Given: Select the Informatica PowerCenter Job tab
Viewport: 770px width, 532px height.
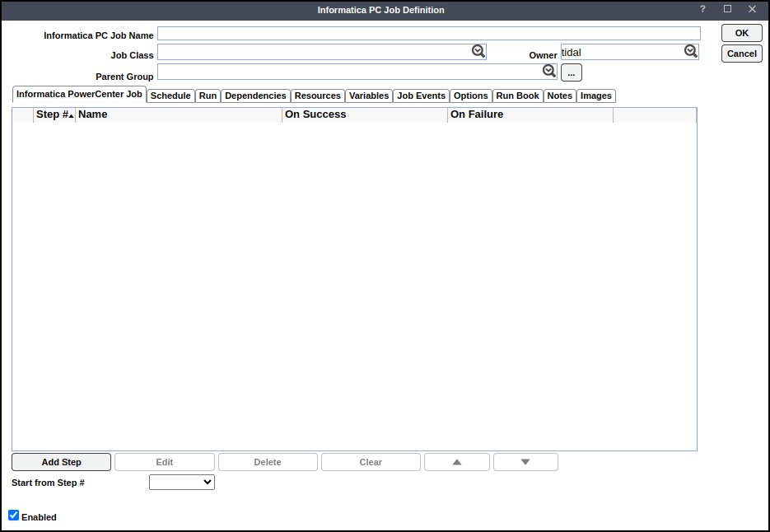Looking at the screenshot, I should tap(79, 95).
